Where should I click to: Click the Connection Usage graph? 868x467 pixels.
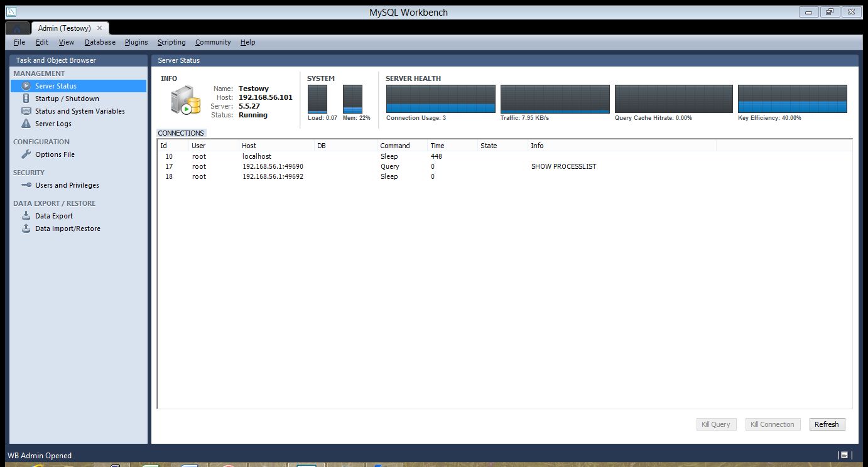pyautogui.click(x=441, y=99)
